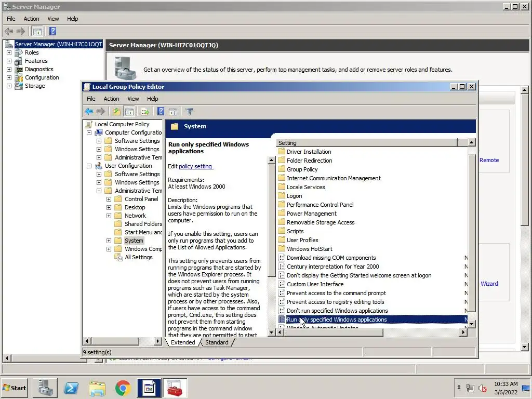Open Windows Explorer from the taskbar

pyautogui.click(x=97, y=388)
